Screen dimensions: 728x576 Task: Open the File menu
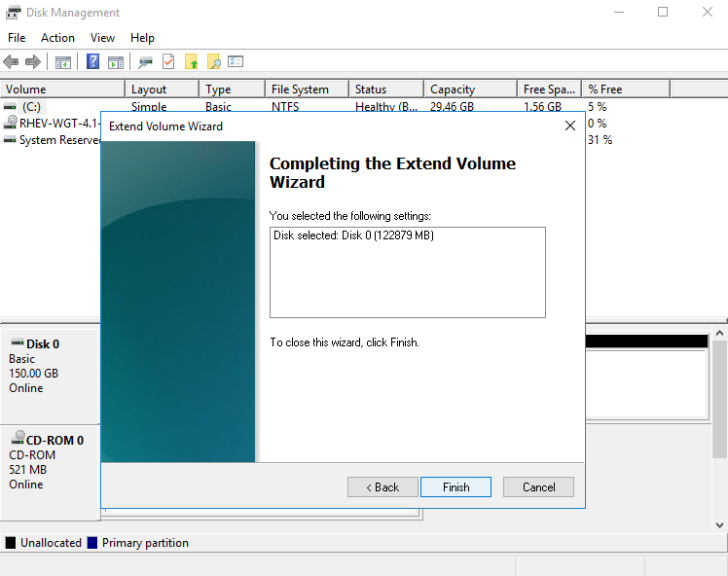pyautogui.click(x=17, y=38)
